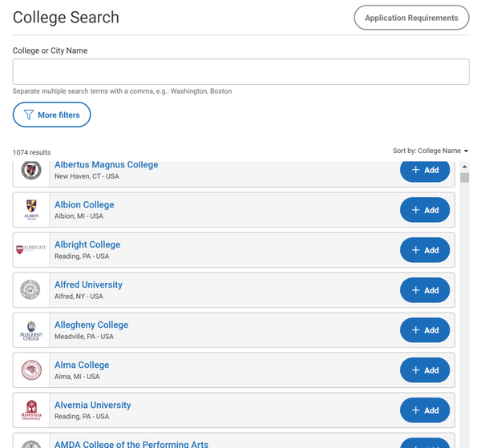The height and width of the screenshot is (448, 481).
Task: Open the Albright College link
Action: pyautogui.click(x=87, y=244)
